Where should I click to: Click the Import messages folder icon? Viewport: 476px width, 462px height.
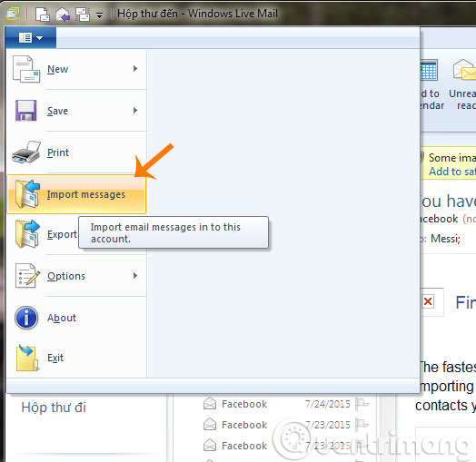[x=27, y=194]
